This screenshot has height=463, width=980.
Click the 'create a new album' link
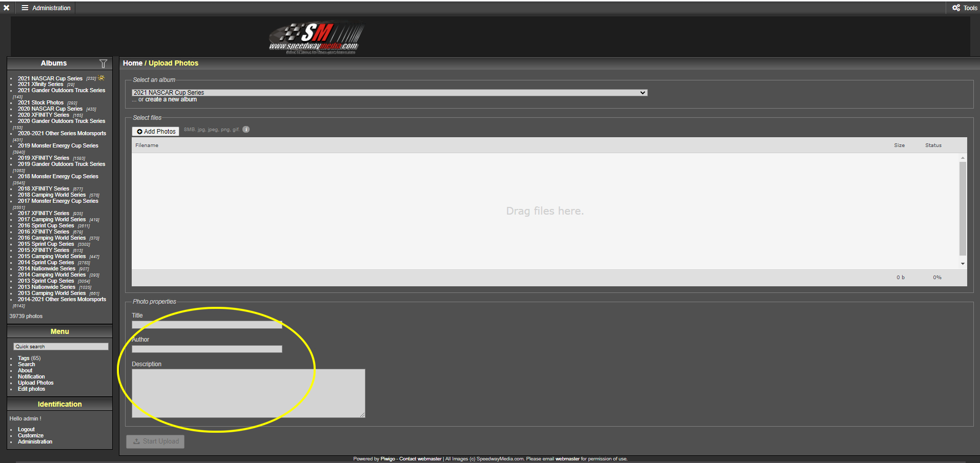coord(171,99)
